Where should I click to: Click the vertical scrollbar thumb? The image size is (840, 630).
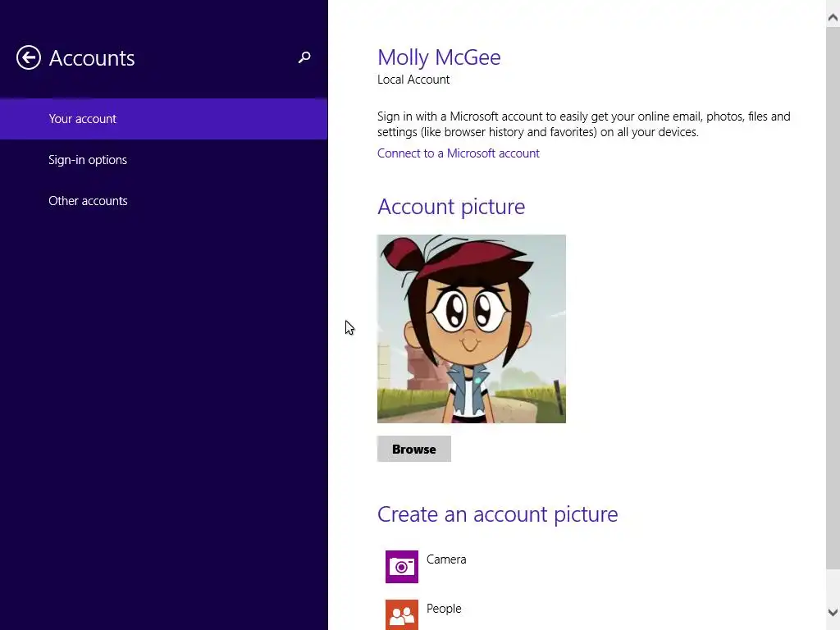[833, 297]
